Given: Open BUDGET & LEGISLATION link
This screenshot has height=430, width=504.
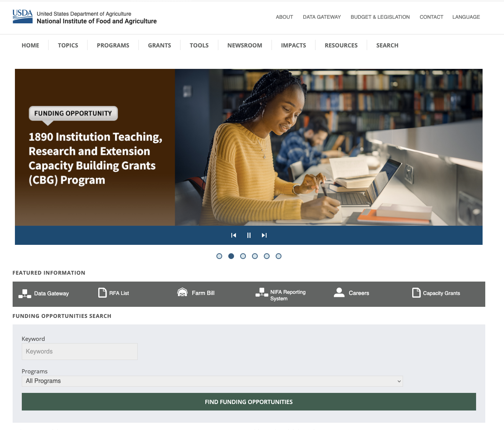Looking at the screenshot, I should coord(380,17).
